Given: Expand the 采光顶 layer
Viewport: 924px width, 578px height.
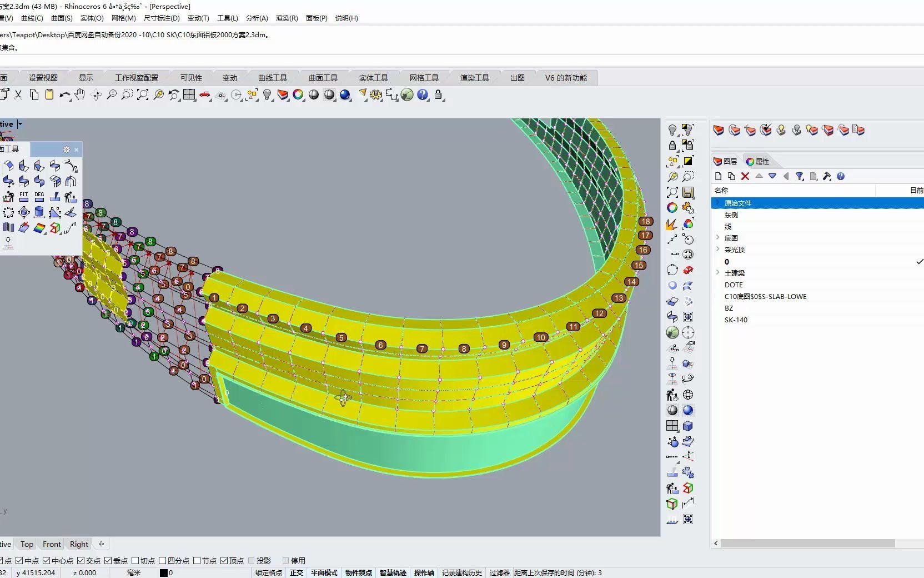Looking at the screenshot, I should [717, 250].
